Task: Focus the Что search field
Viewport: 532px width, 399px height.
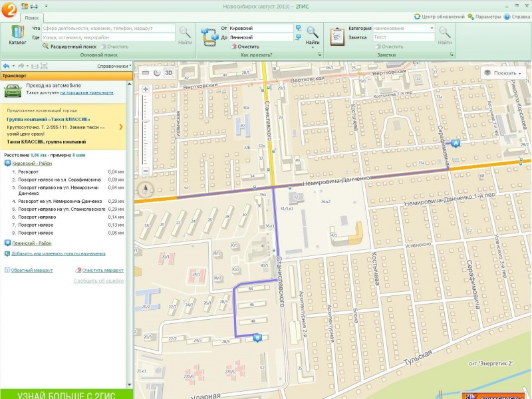Action: point(108,28)
